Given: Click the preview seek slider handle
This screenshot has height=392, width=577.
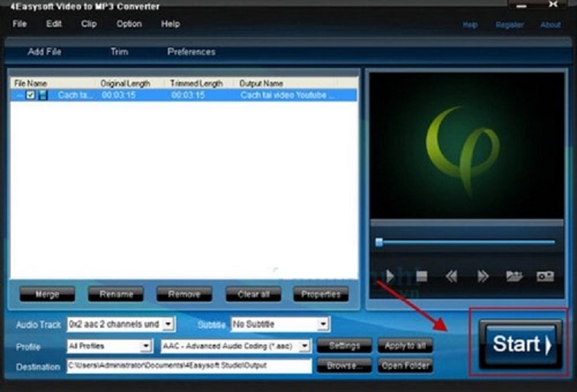Looking at the screenshot, I should point(379,241).
